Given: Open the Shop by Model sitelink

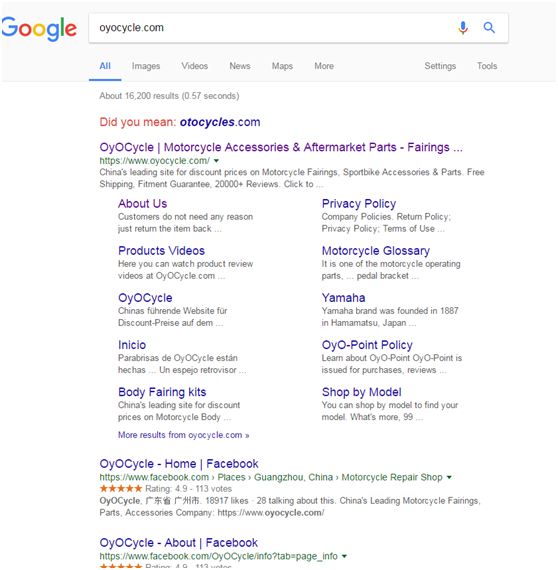Looking at the screenshot, I should coord(361,392).
